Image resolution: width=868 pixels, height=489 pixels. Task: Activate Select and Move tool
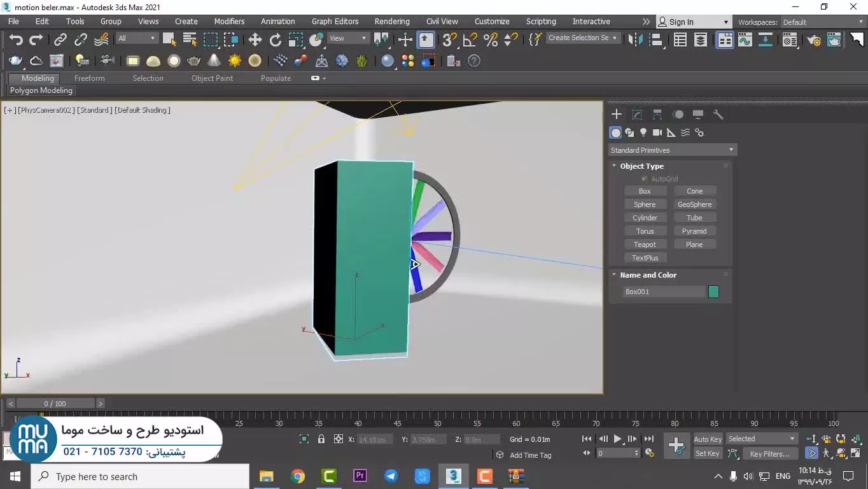tap(255, 39)
